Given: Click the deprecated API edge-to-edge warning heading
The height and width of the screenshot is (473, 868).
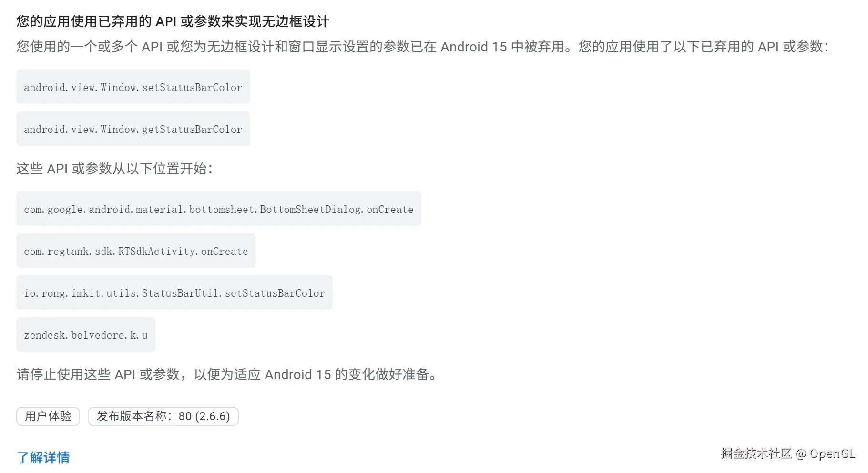Looking at the screenshot, I should pos(173,21).
